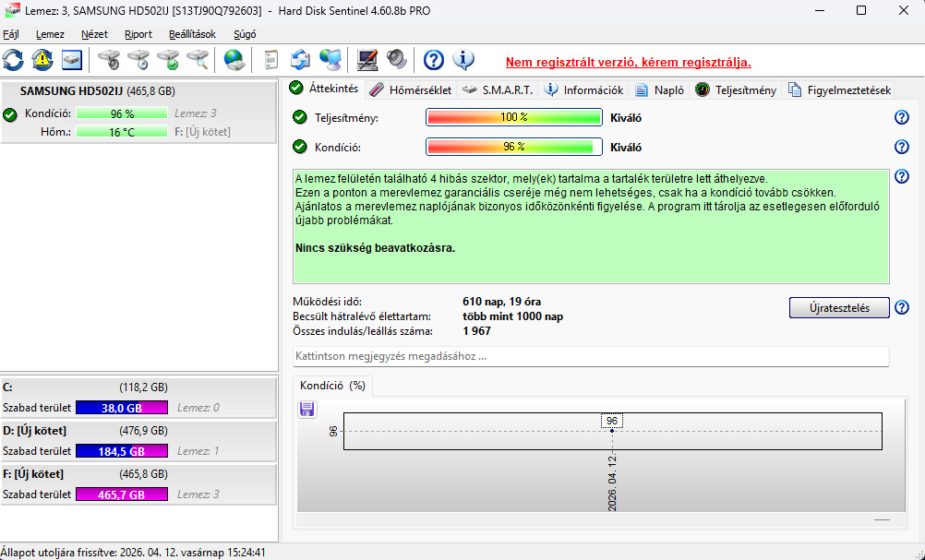Click the 16 °C temperature bar in disk list
The image size is (925, 560).
pyautogui.click(x=122, y=132)
